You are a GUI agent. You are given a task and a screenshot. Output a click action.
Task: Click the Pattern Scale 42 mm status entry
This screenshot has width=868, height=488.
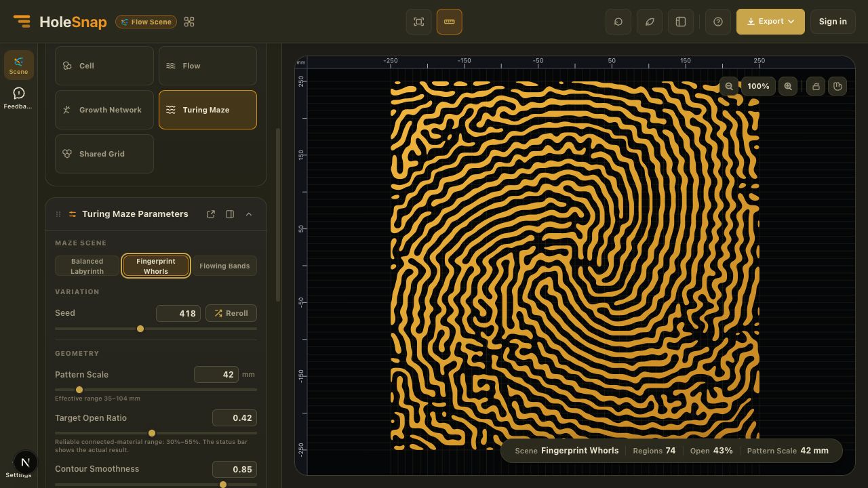(787, 451)
